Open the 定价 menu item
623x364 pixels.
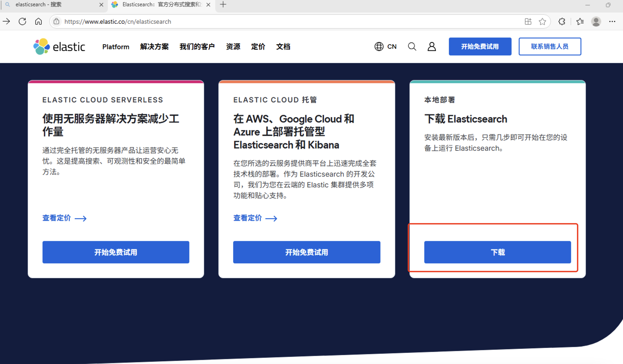258,47
